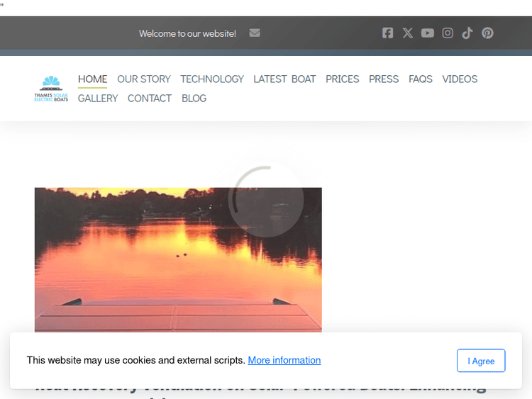The width and height of the screenshot is (532, 399).
Task: Select the HOME menu item
Action: (x=93, y=79)
